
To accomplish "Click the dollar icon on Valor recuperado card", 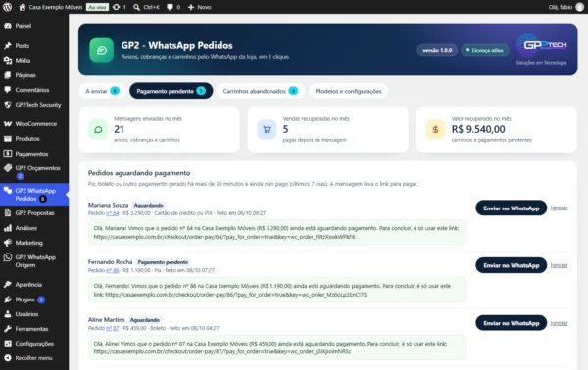I will click(x=435, y=129).
